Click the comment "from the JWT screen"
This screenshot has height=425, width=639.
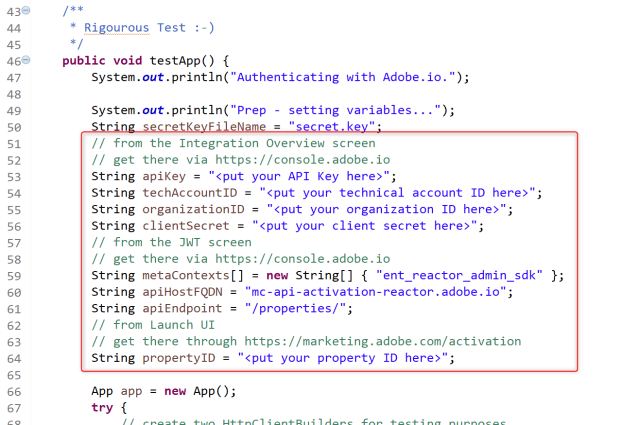click(172, 242)
